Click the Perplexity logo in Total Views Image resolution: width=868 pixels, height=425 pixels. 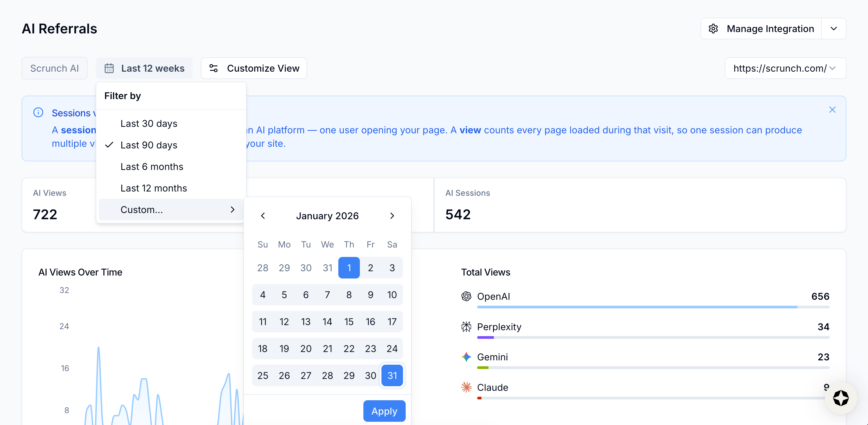466,327
